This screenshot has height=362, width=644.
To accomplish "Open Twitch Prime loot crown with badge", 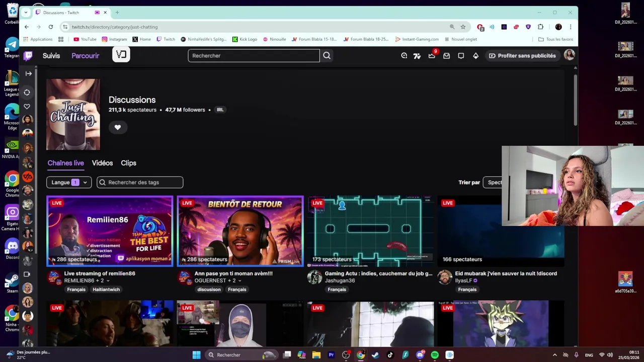I will tap(432, 55).
